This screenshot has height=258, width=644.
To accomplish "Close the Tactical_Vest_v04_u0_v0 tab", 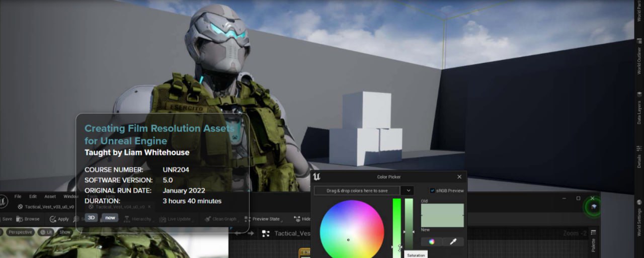I will pyautogui.click(x=149, y=207).
